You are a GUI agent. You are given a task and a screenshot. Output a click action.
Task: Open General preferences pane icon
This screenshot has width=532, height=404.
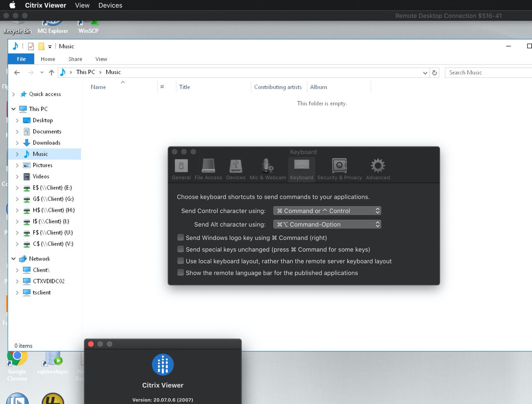pos(181,166)
